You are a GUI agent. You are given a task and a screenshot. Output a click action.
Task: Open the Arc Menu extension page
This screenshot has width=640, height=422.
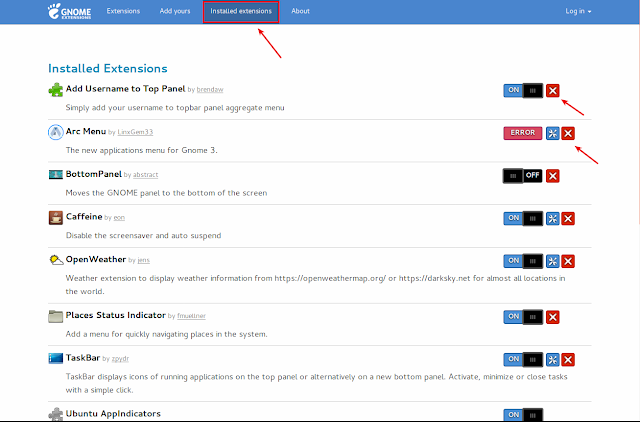click(x=86, y=131)
